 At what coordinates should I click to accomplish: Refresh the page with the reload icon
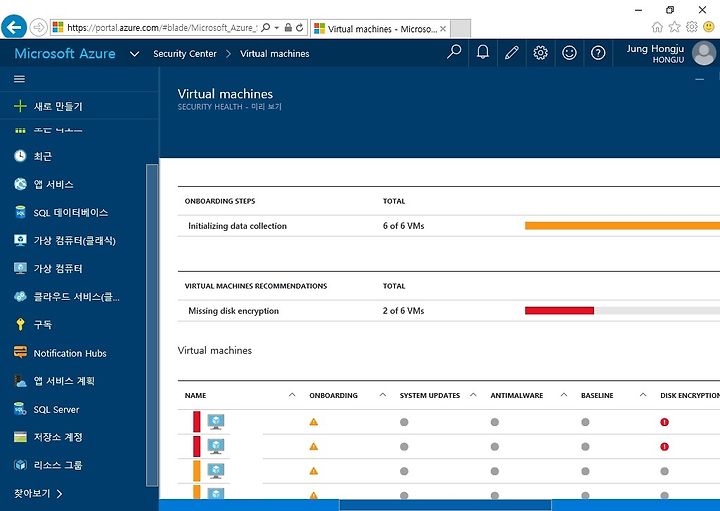tap(300, 28)
